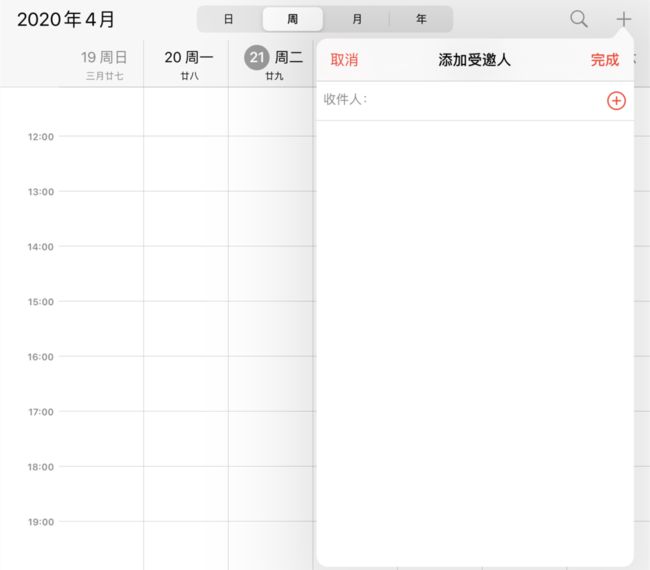The width and height of the screenshot is (650, 570).
Task: Click the 18:00 time label
Action: click(x=41, y=467)
